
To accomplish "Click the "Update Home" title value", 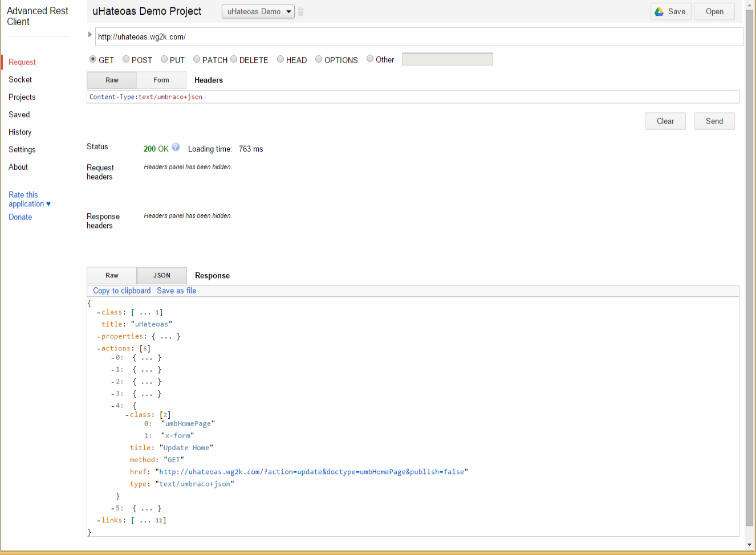I will (186, 448).
